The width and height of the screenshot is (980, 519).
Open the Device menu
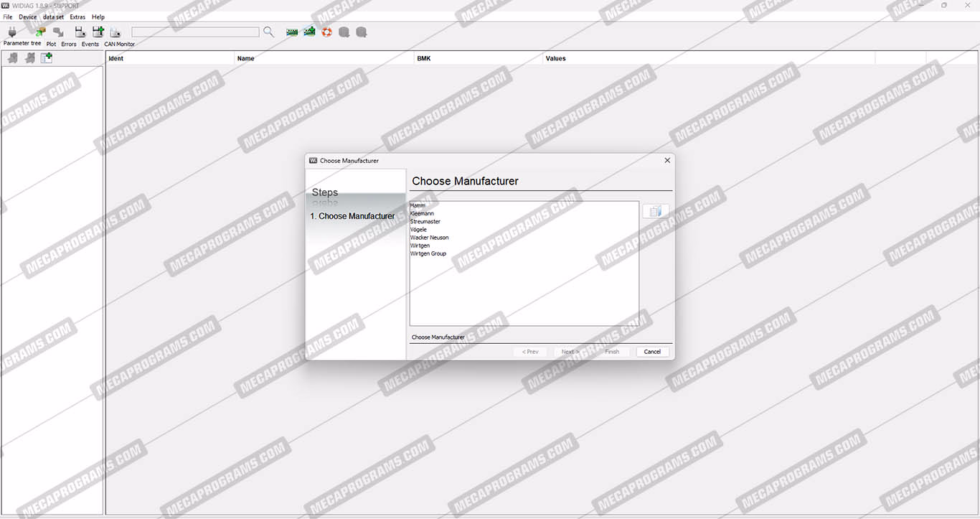click(28, 17)
